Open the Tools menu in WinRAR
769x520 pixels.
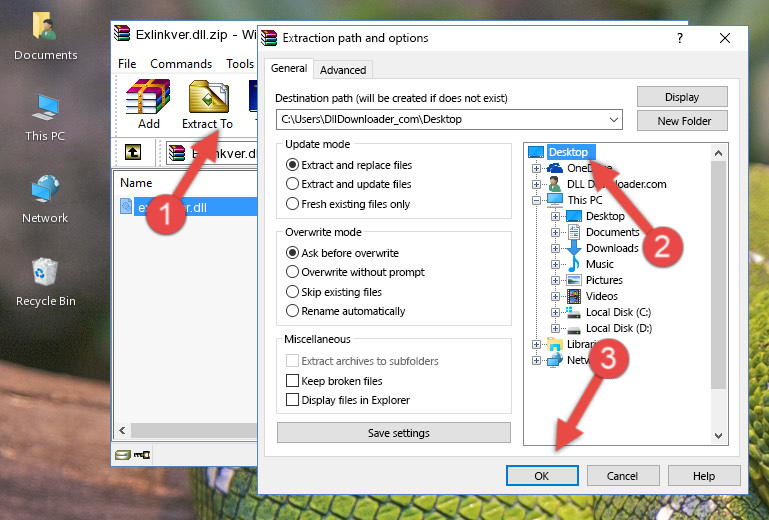pos(240,64)
